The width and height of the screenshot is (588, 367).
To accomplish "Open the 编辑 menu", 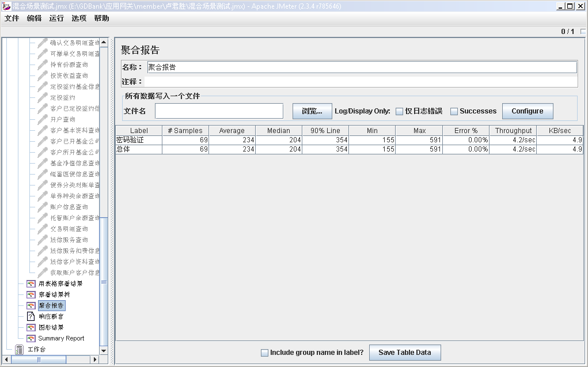I will (34, 18).
